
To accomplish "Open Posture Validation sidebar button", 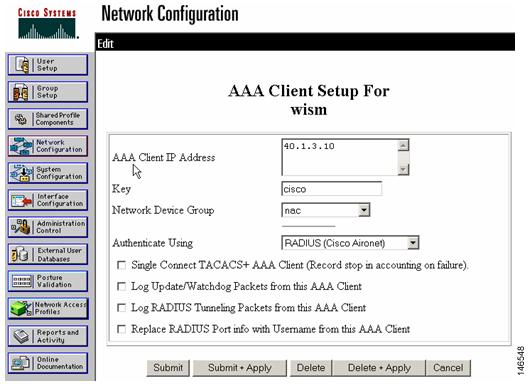I will 48,281.
